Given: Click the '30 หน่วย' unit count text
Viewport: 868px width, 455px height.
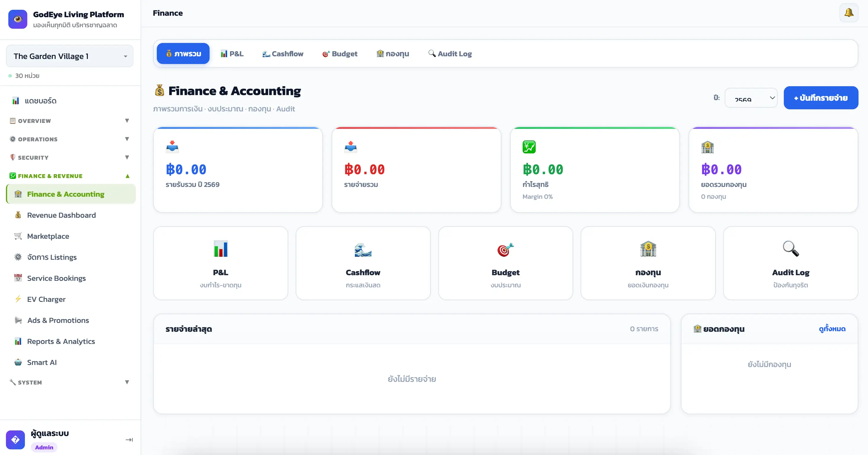Looking at the screenshot, I should click(27, 76).
